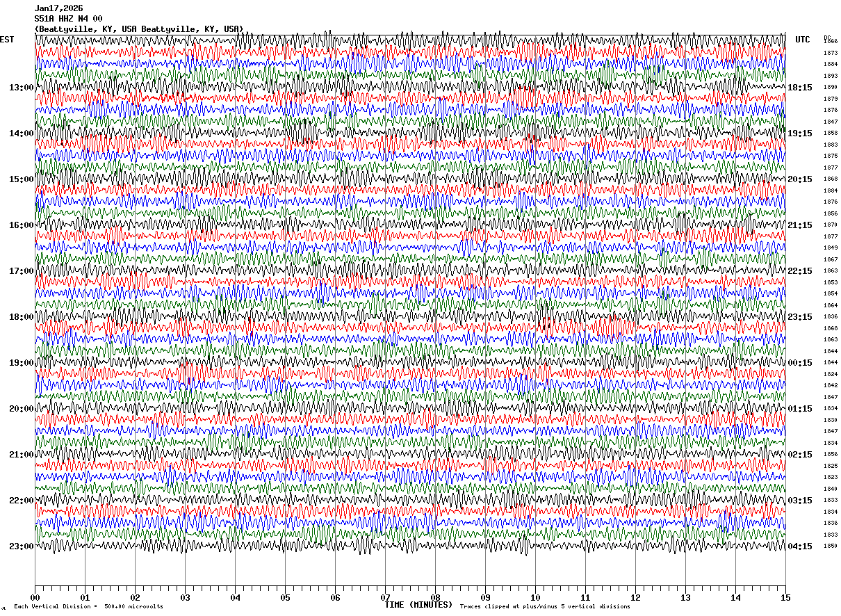Pick the DC offset value 1849
This screenshot has height=616, width=841.
830,248
